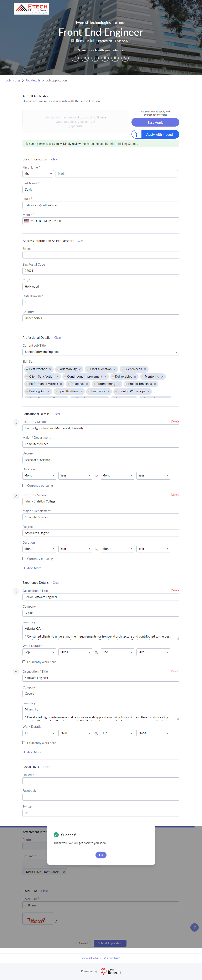Enable I currently work here for Google
Viewport: 202px width, 980px height.
point(24,743)
